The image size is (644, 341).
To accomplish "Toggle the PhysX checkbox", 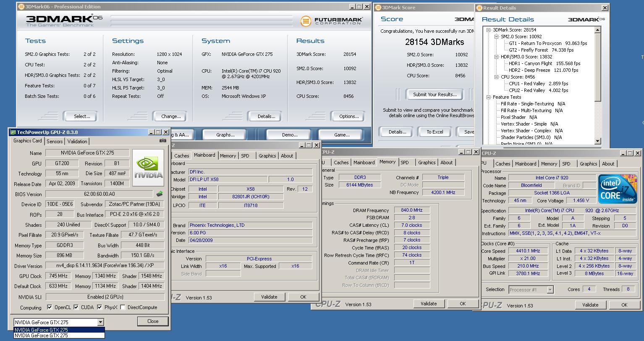I will pos(99,307).
